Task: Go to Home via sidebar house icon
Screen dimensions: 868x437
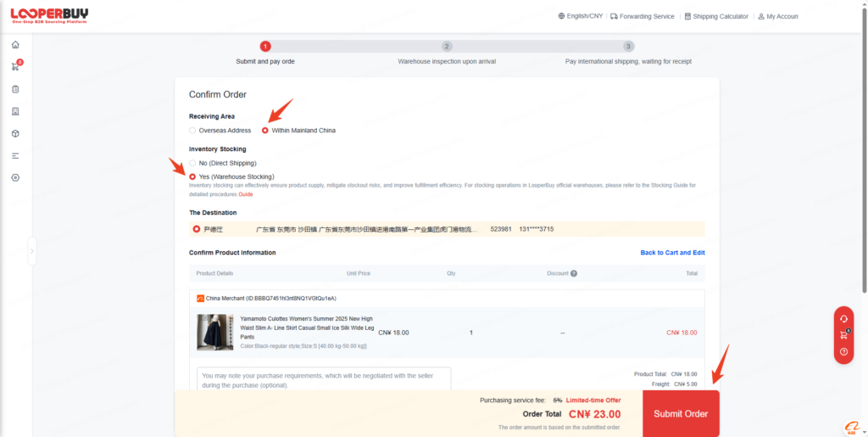Action: tap(15, 45)
